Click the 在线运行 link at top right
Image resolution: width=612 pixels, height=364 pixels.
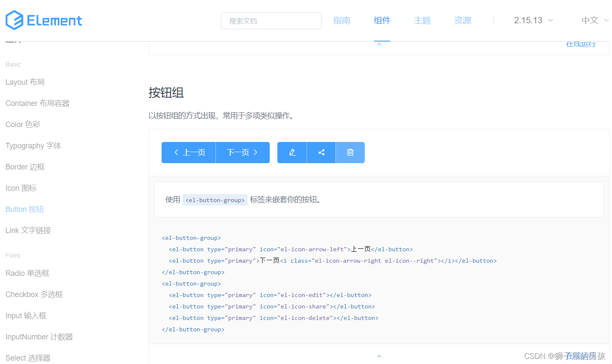point(581,44)
